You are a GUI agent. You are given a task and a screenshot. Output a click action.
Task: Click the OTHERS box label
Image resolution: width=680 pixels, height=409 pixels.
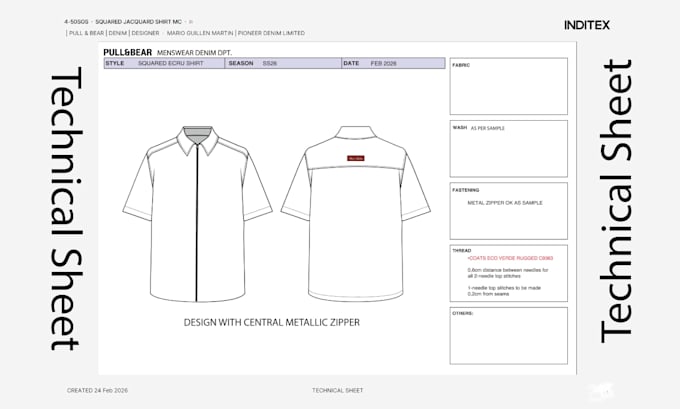click(463, 313)
